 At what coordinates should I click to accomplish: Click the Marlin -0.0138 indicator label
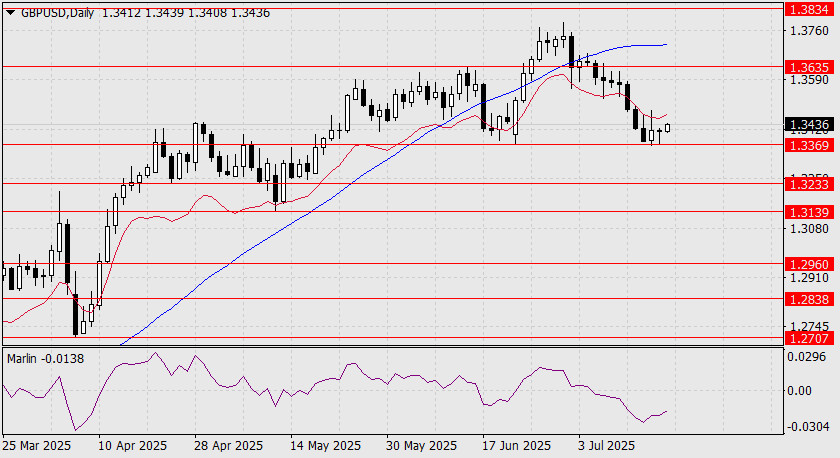tap(46, 358)
